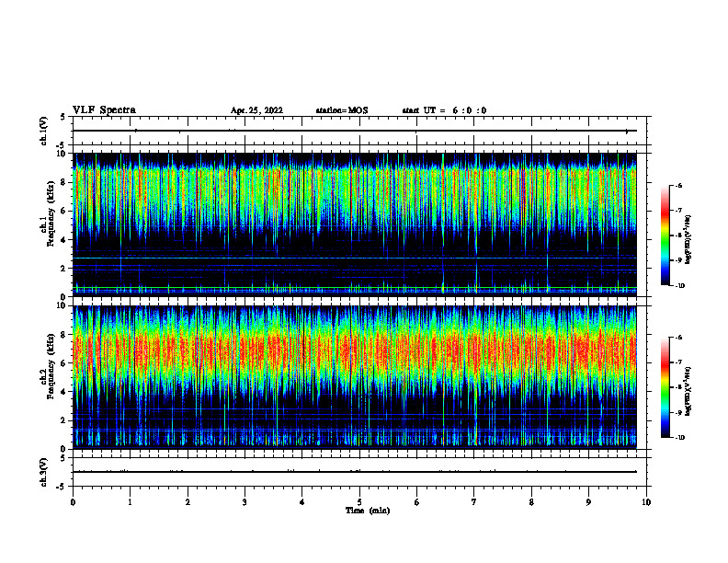The width and height of the screenshot is (728, 563).
Task: Click the time axis tick label "8"
Action: (x=531, y=502)
